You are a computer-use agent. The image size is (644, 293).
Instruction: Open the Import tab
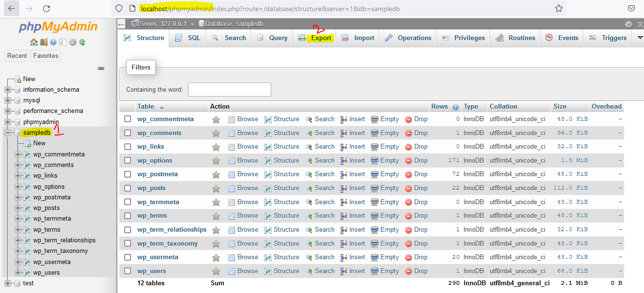click(358, 38)
